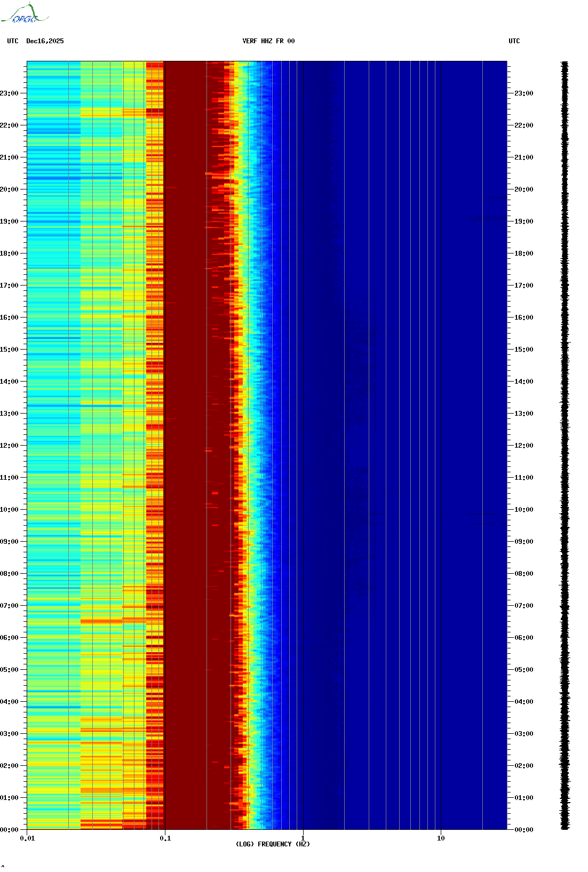The height and width of the screenshot is (872, 588).
Task: Select the 00:00 tick on right time axis
Action: pos(523,830)
